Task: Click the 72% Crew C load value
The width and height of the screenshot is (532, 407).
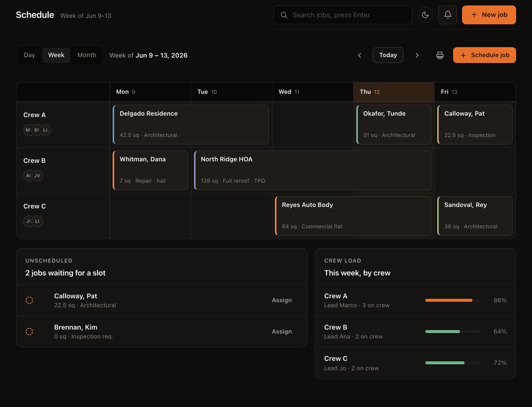Action: coord(500,363)
